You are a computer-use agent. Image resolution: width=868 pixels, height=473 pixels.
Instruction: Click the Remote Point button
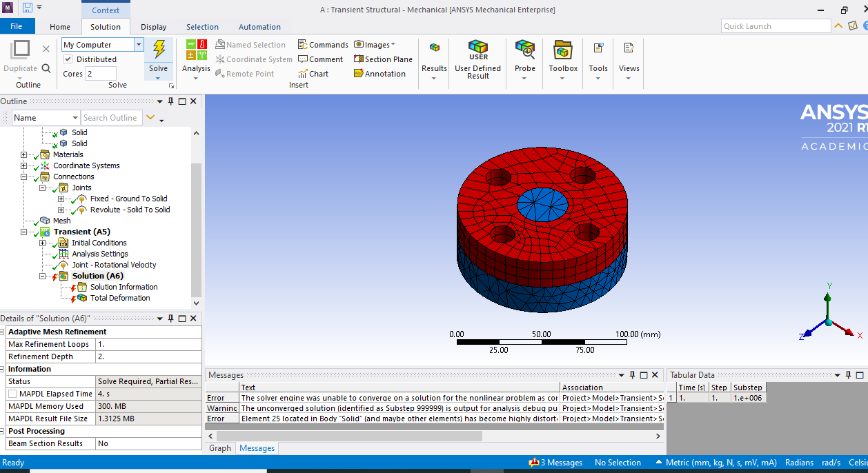coord(245,74)
